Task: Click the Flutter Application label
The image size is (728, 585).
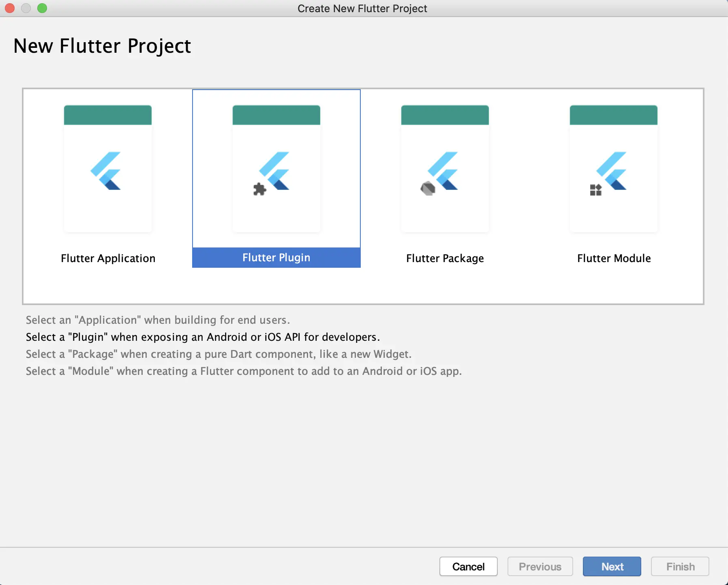Action: tap(108, 258)
